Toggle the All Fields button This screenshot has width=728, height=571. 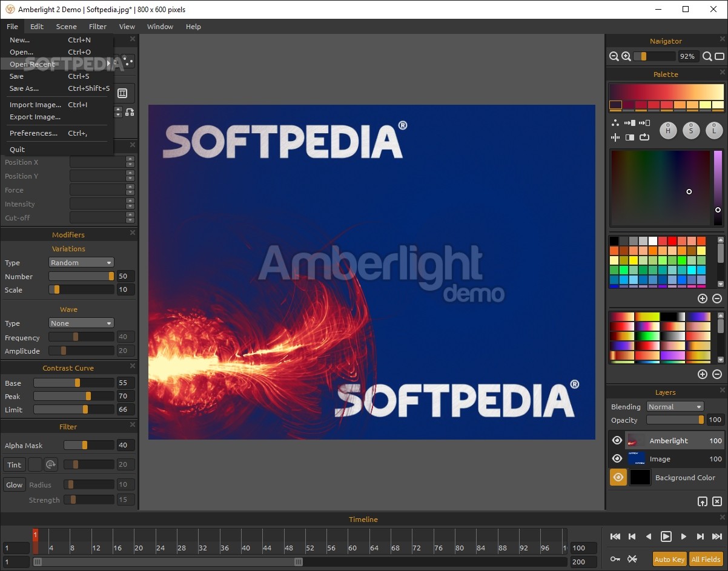[x=706, y=559]
